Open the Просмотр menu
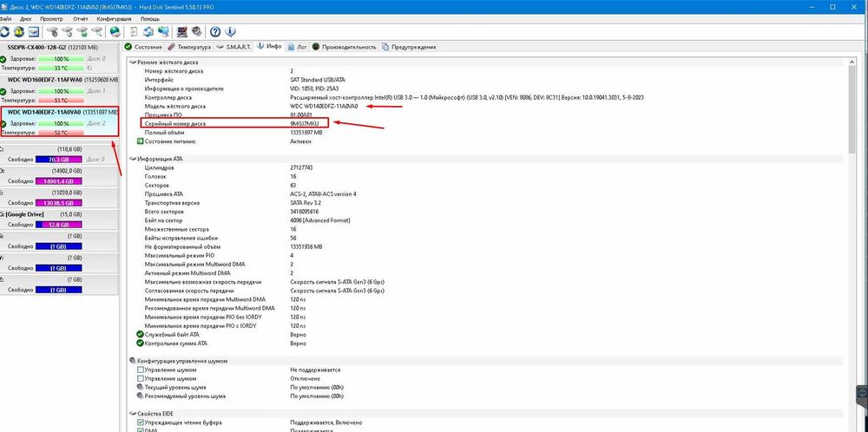Screen dimensions: 868x432 coord(51,19)
